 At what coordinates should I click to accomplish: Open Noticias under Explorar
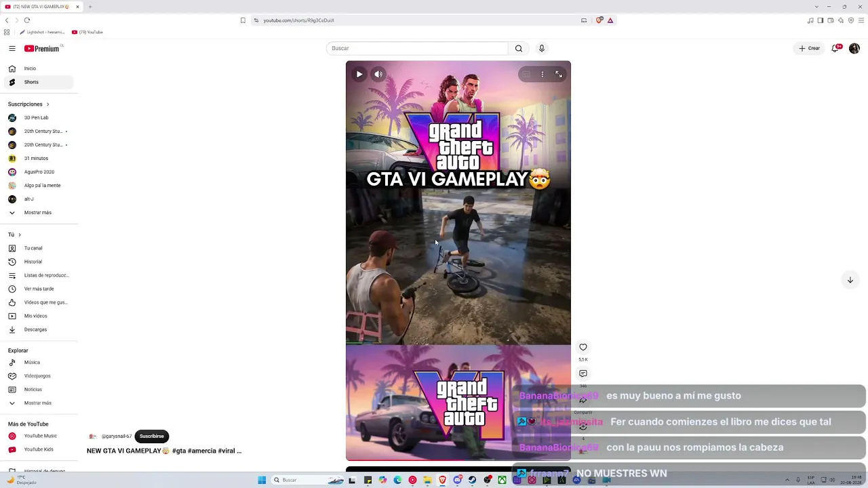point(38,390)
